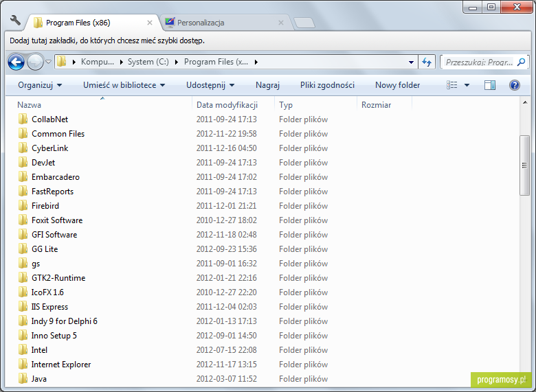Select the GFI Software folder icon
536x392 pixels.
click(23, 235)
